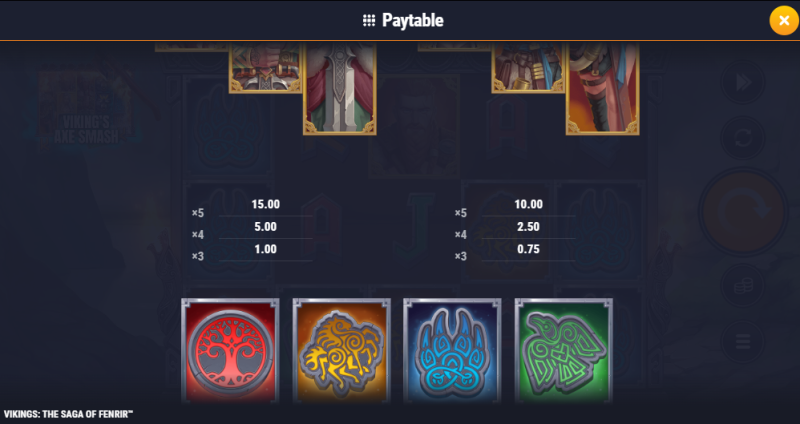Screen dimensions: 800x424
Task: Click the blue paw print symbol
Action: tap(452, 351)
